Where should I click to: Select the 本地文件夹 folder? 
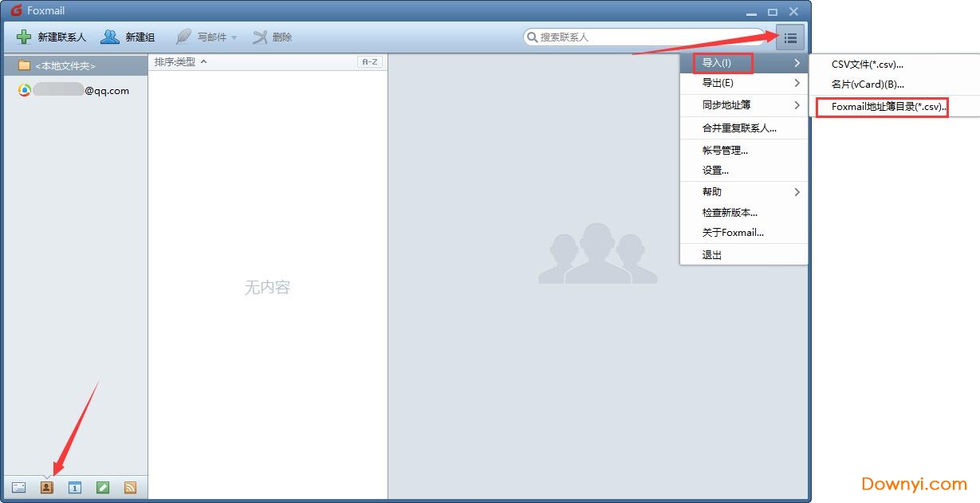click(x=65, y=65)
